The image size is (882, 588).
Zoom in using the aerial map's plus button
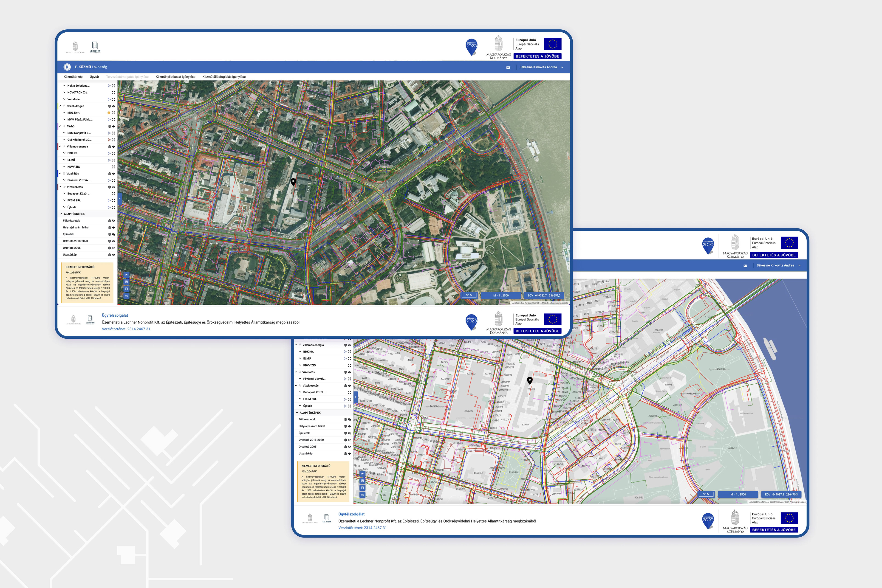tap(126, 282)
